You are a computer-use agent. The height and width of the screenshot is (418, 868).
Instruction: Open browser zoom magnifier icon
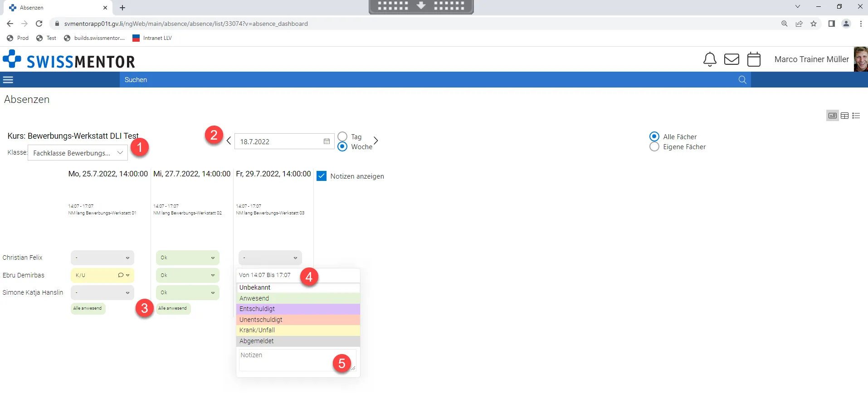(x=785, y=24)
